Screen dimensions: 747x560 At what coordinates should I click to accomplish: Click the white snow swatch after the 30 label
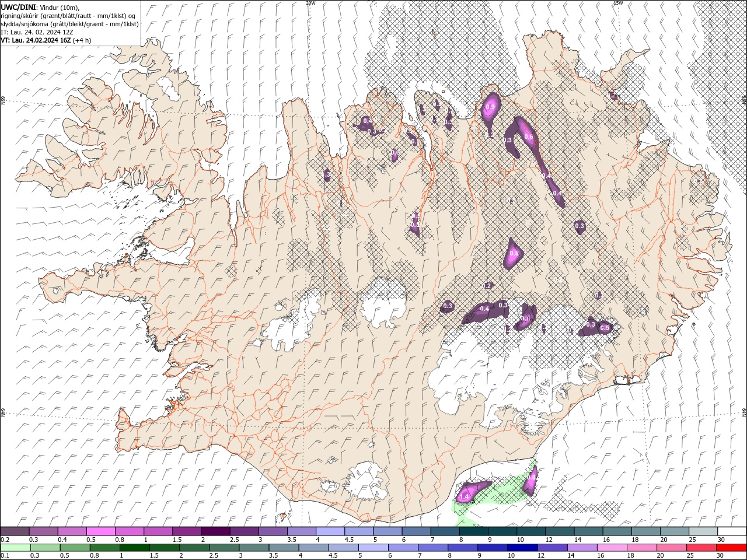tap(731, 531)
